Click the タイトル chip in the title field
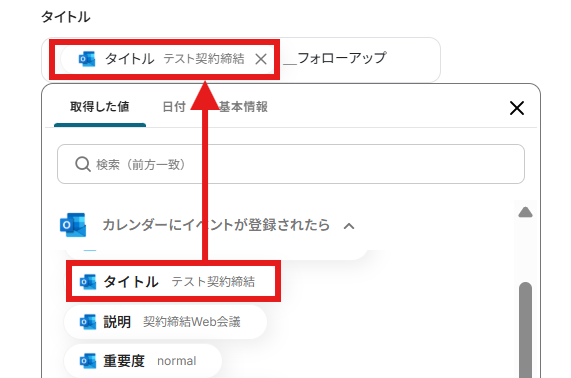This screenshot has width=571, height=378. pyautogui.click(x=167, y=59)
